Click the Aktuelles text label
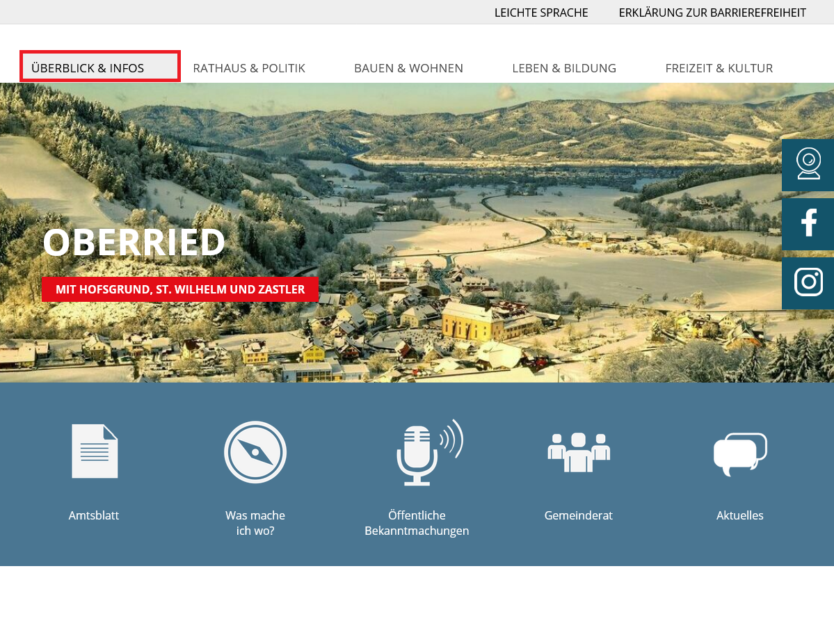 tap(740, 515)
